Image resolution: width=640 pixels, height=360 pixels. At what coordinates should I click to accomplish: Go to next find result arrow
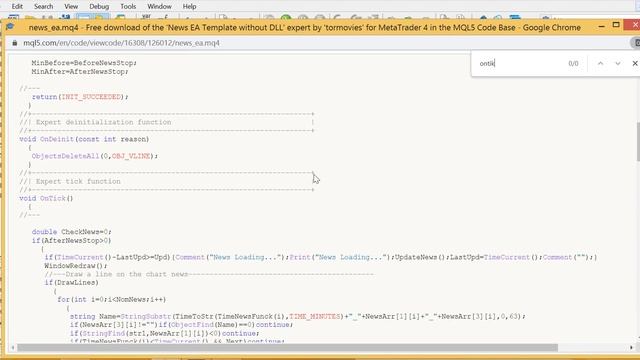618,63
